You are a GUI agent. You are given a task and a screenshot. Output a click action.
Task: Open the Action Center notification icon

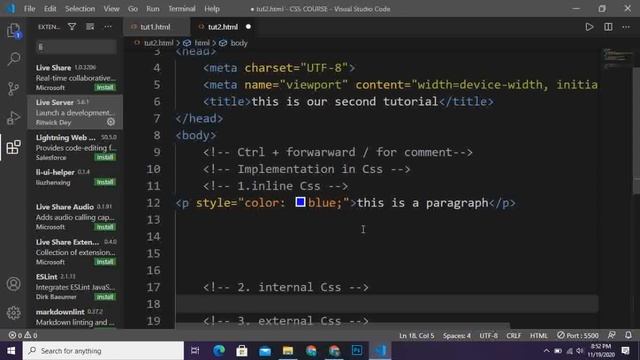pyautogui.click(x=625, y=351)
